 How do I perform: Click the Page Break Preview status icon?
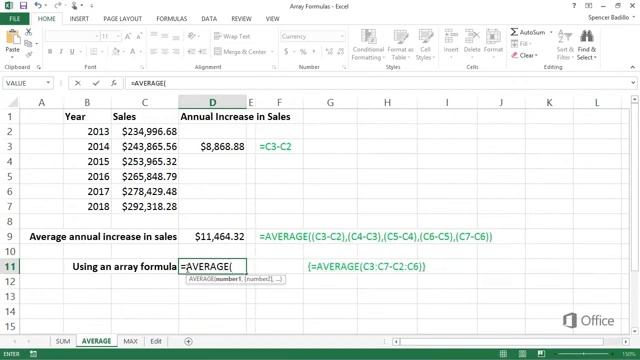pos(541,354)
